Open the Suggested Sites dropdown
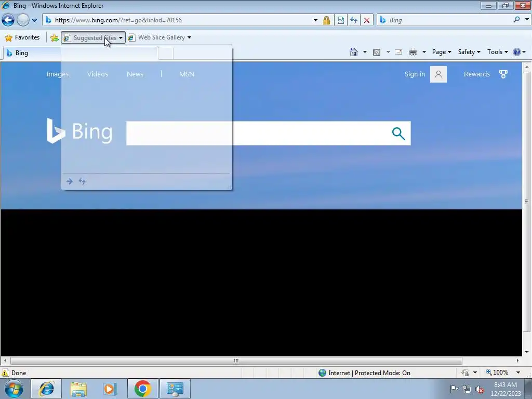 pos(94,37)
